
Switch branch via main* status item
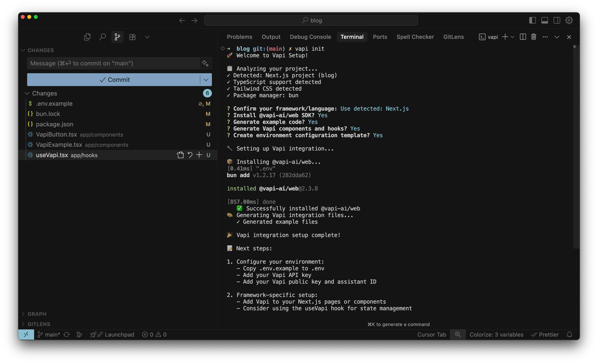tap(49, 334)
